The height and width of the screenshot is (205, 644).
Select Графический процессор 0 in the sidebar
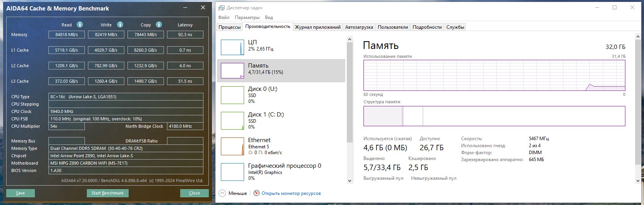click(x=281, y=172)
